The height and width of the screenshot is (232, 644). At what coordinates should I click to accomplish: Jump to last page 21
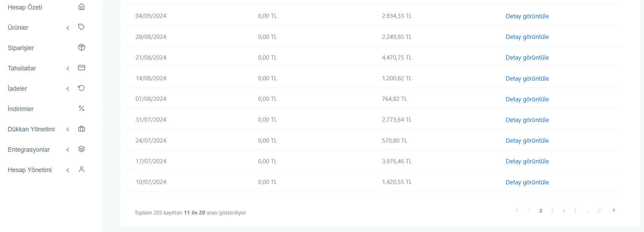coord(600,211)
